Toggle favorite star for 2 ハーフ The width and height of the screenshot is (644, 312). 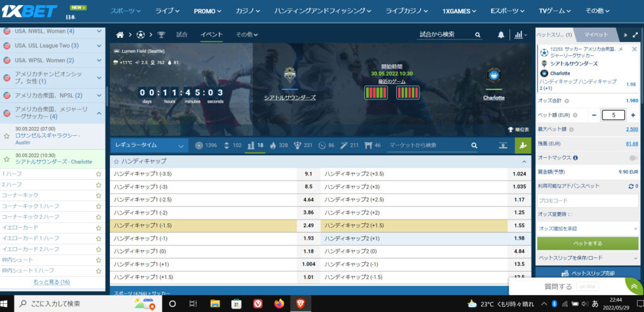click(x=98, y=185)
